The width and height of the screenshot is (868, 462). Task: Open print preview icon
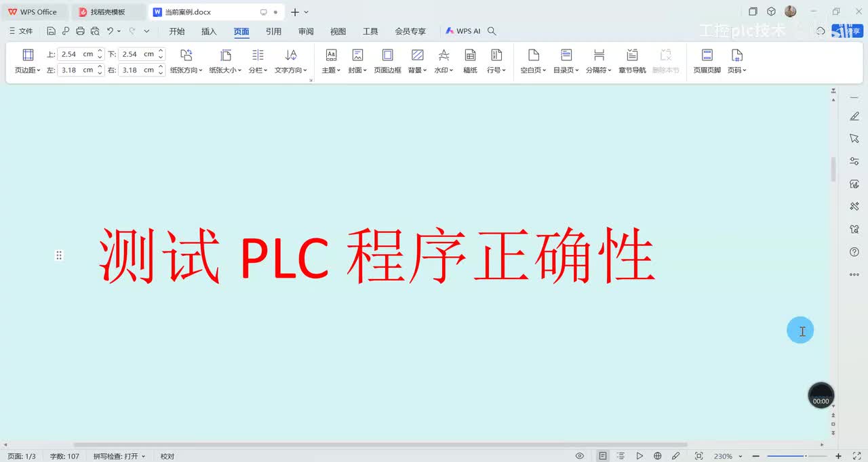95,31
